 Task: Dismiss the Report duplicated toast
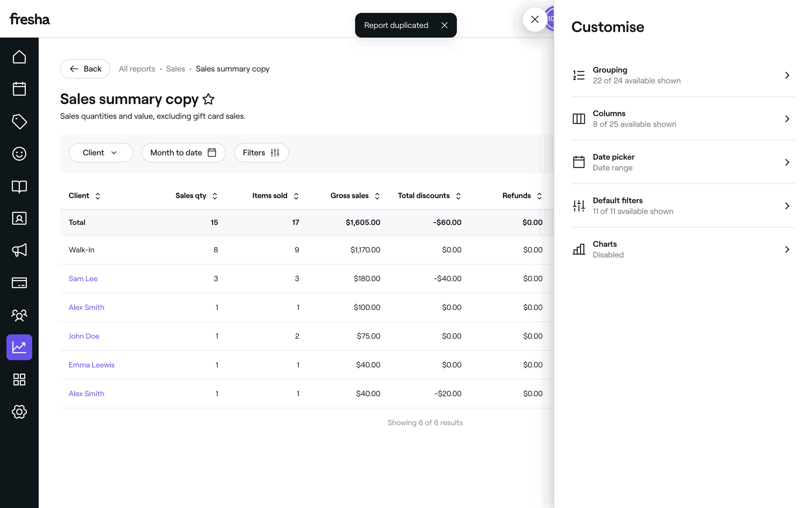[x=444, y=25]
